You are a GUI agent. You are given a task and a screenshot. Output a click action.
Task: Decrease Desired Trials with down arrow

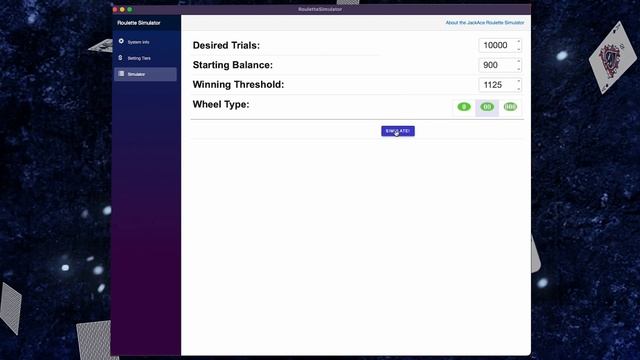click(x=519, y=49)
